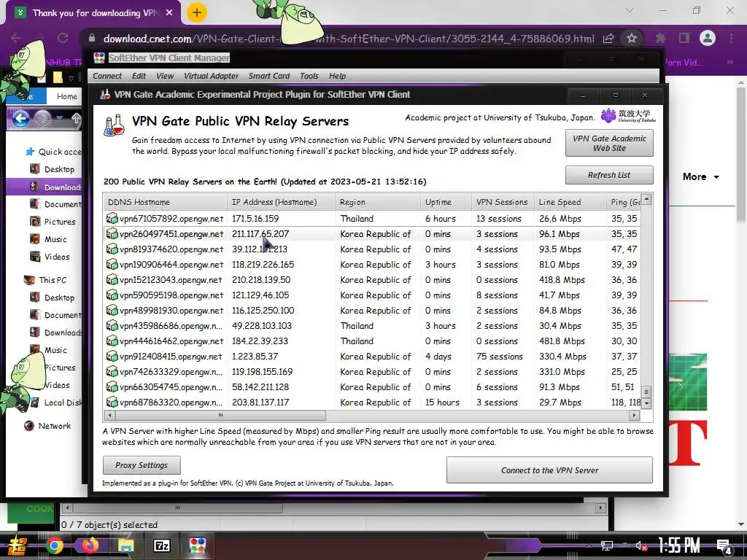Click server icon for vpn671057892.opengw.net
This screenshot has height=560, width=747.
pos(112,219)
